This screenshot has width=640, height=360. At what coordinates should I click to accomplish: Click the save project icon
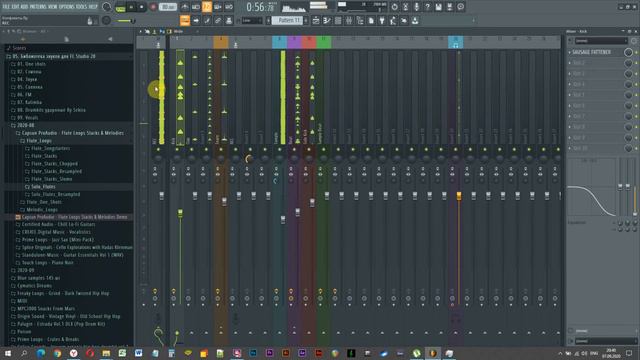[438, 7]
